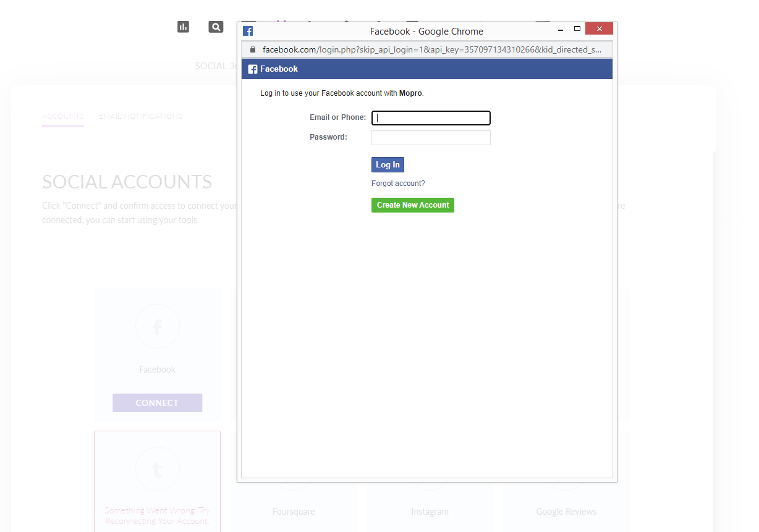This screenshot has width=759, height=532.
Task: Minimize the Facebook popup window
Action: tap(560, 29)
